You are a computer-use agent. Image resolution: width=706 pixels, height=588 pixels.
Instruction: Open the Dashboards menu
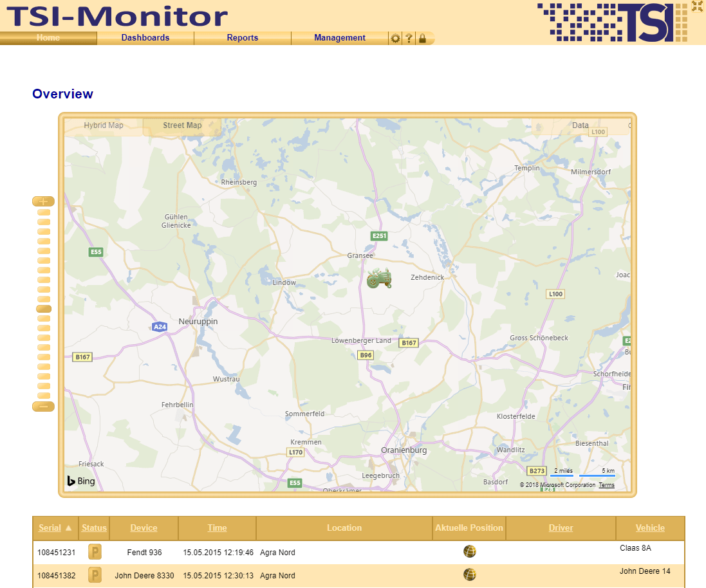145,38
